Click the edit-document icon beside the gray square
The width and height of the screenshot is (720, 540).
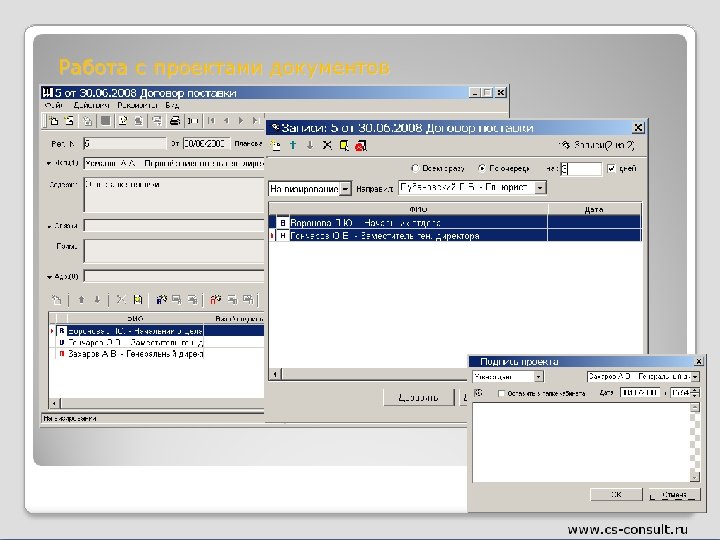pos(123,121)
